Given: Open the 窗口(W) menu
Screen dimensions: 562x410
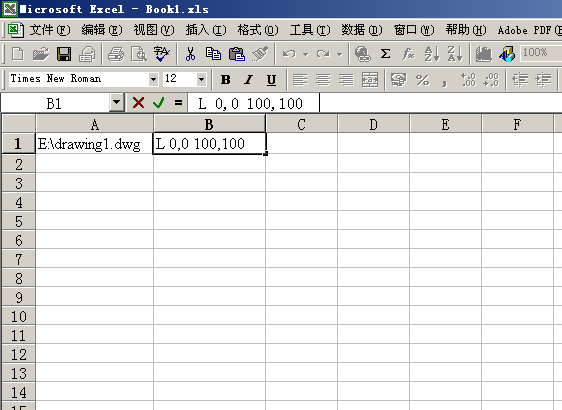Looking at the screenshot, I should 414,30.
